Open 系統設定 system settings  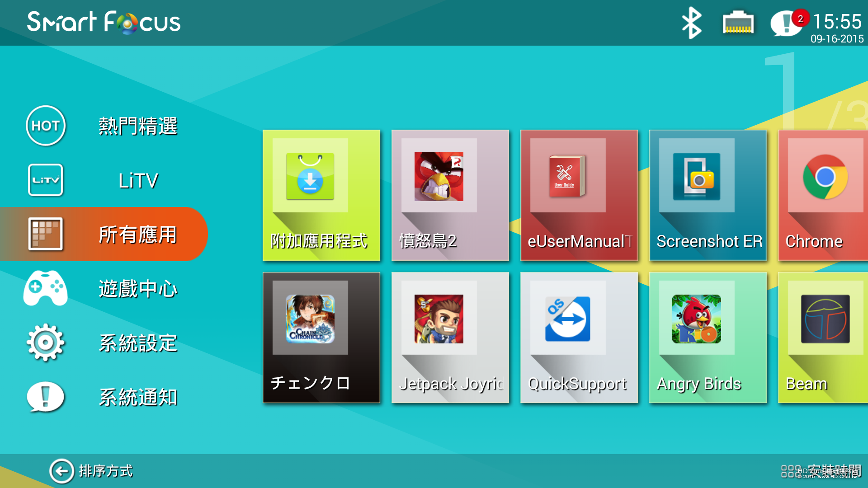coord(104,343)
